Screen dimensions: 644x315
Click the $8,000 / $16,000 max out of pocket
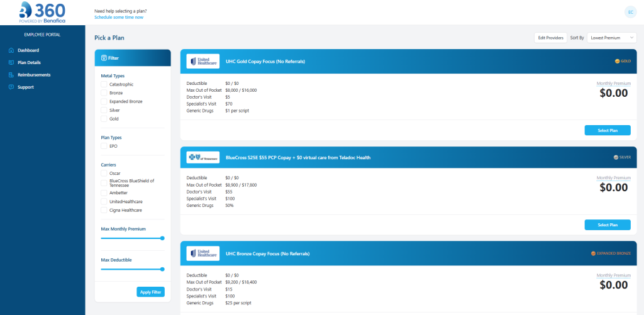coord(241,90)
